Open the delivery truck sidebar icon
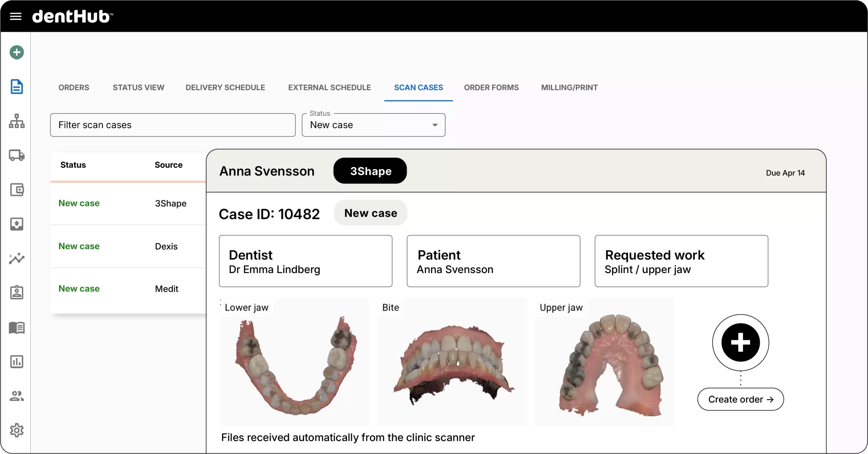 pos(17,155)
